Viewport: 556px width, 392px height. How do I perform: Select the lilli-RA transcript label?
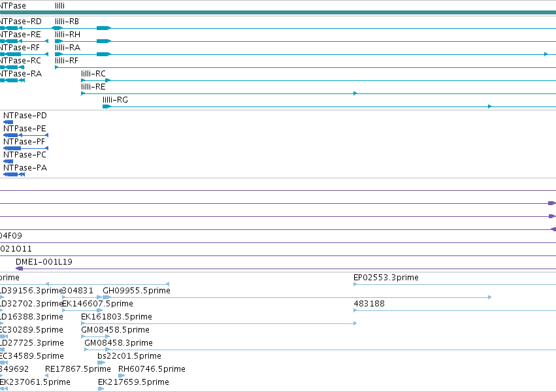point(67,48)
